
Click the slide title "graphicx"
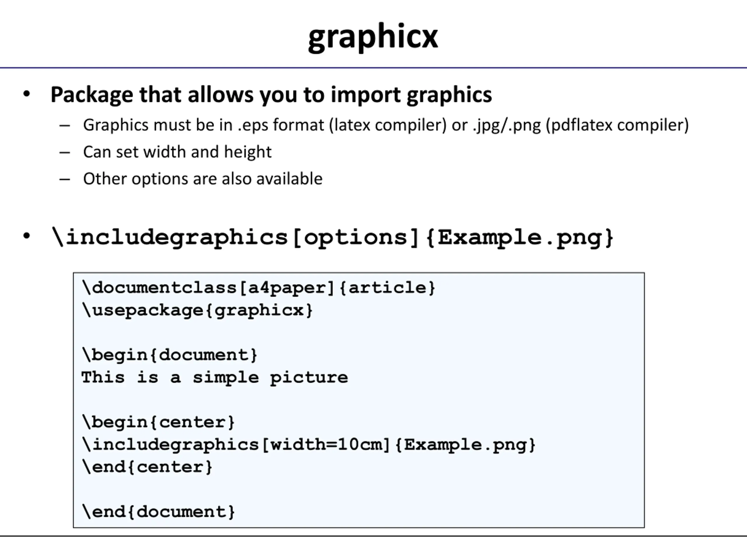(373, 36)
